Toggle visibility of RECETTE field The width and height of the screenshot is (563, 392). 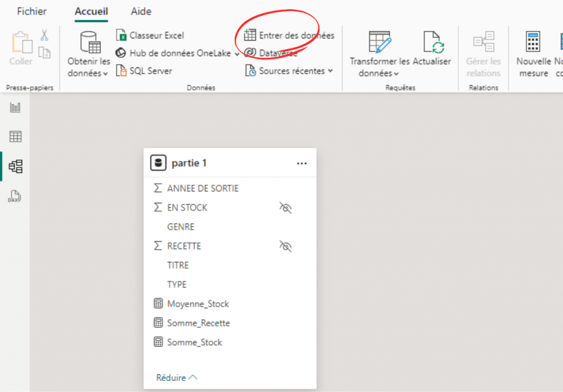coord(285,246)
